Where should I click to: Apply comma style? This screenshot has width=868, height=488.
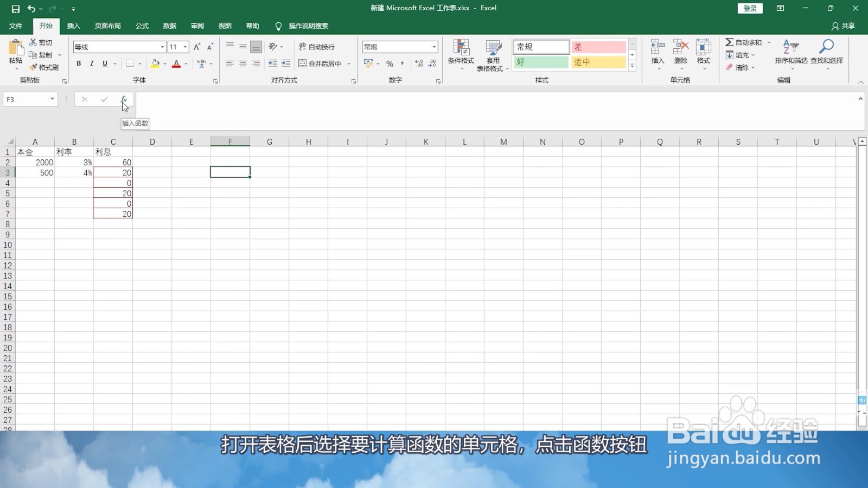click(x=403, y=63)
